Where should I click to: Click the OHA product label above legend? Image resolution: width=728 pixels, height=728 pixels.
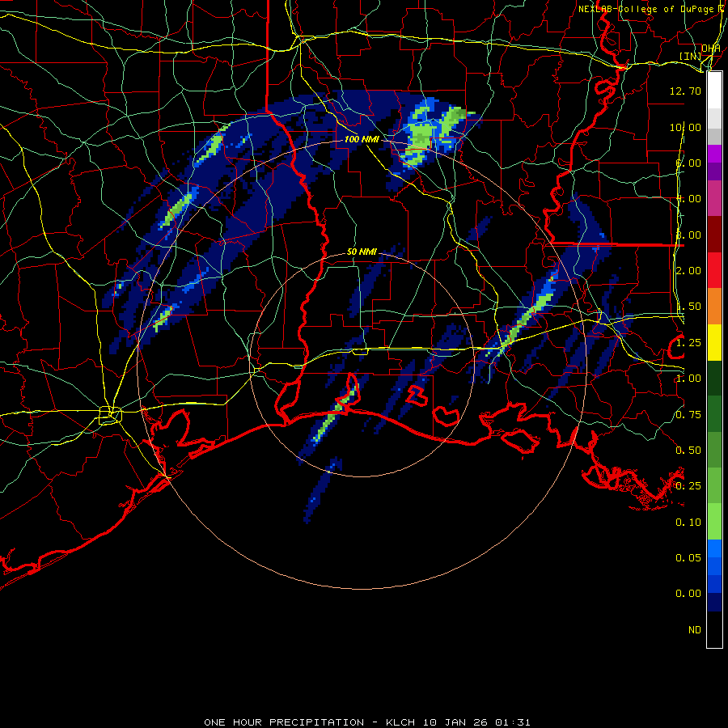[711, 49]
